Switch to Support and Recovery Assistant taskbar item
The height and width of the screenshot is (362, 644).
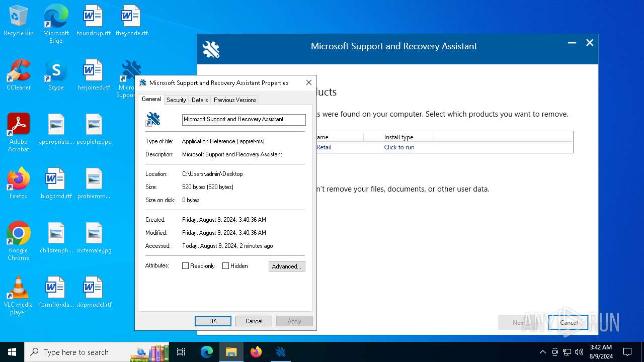(281, 352)
